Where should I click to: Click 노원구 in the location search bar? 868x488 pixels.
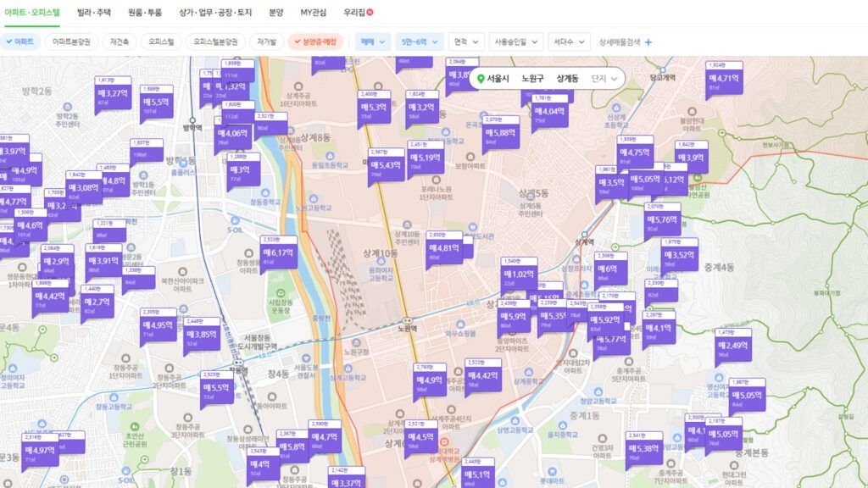(533, 77)
